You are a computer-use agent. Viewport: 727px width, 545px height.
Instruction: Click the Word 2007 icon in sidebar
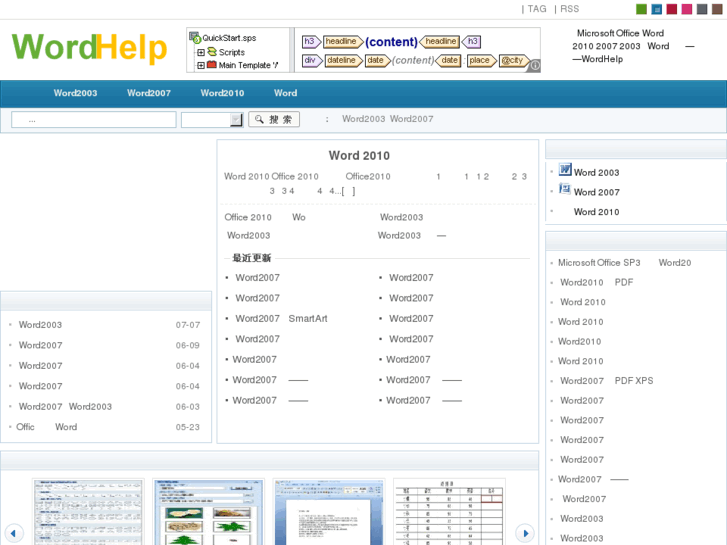point(565,189)
